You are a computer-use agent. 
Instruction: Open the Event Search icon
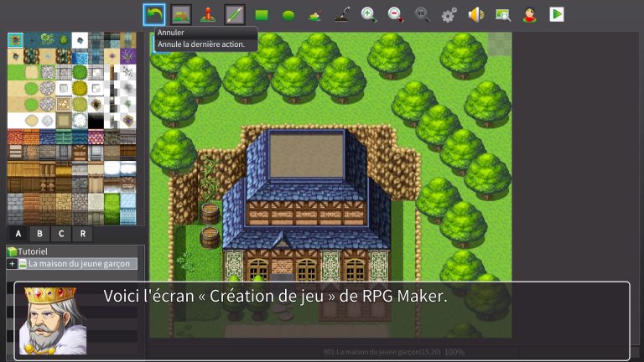pyautogui.click(x=503, y=15)
